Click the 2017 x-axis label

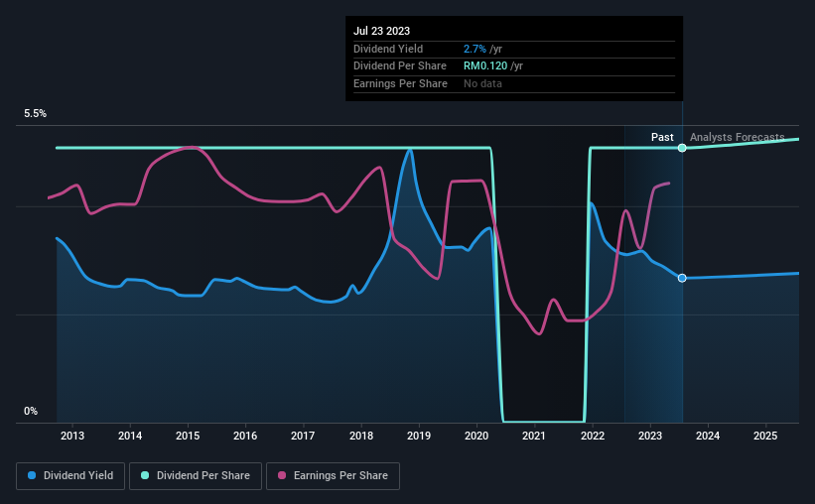pos(303,436)
